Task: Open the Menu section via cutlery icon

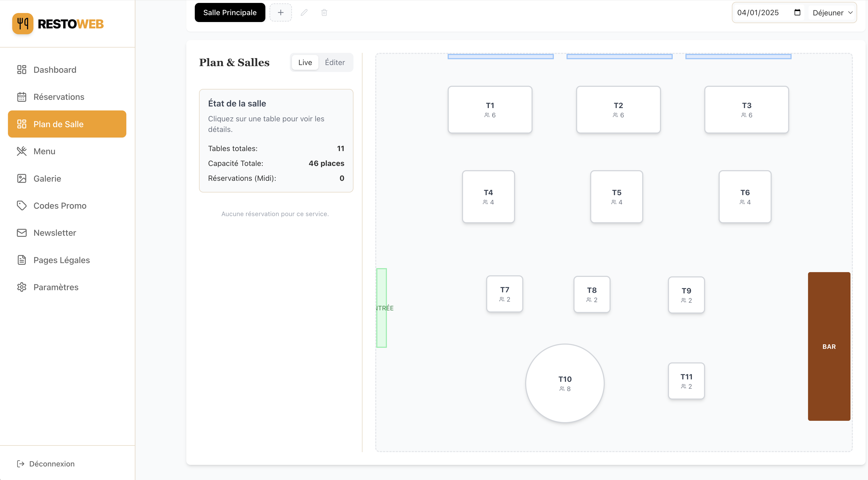Action: coord(21,151)
